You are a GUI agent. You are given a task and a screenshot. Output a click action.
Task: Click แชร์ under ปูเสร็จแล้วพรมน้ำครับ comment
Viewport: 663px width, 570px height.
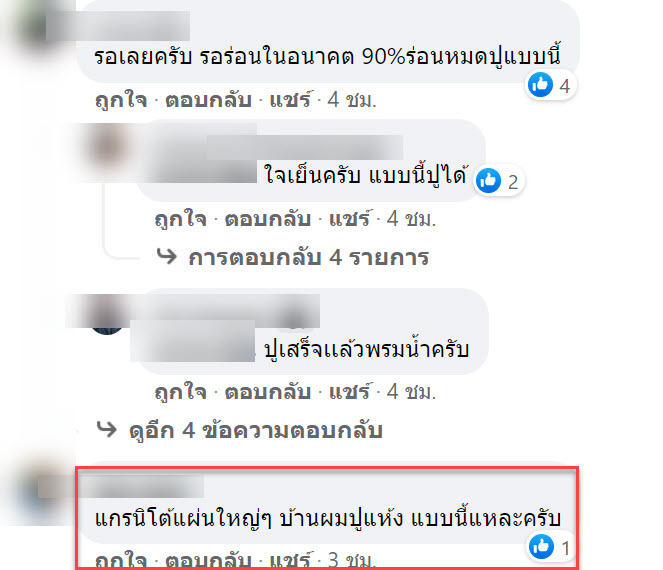pyautogui.click(x=351, y=392)
